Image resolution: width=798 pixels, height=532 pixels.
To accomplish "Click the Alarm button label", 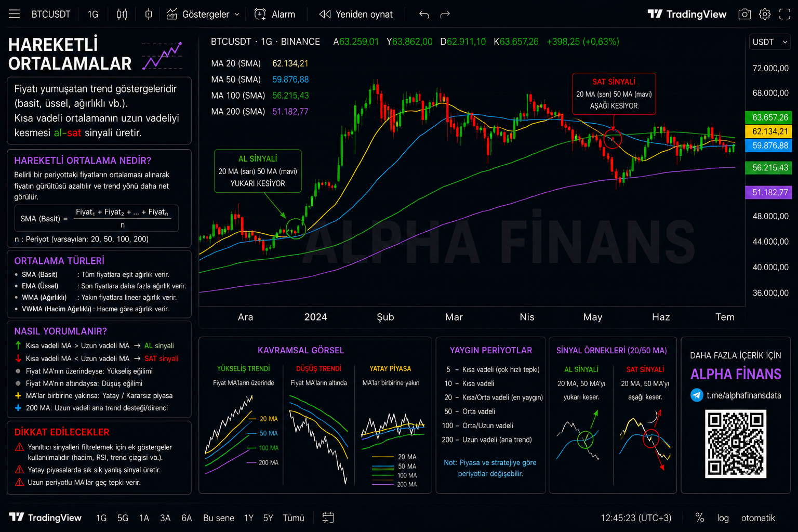I will [x=283, y=15].
